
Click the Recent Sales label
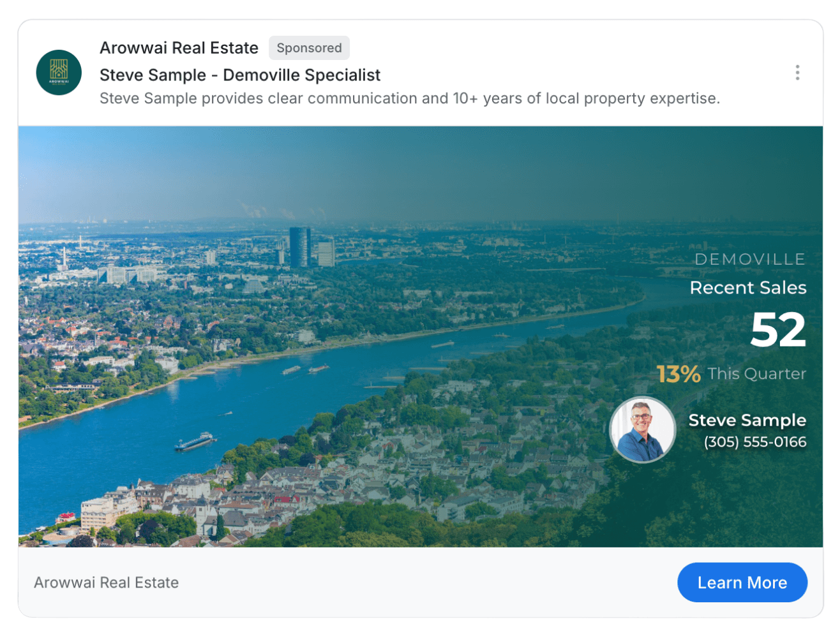[x=748, y=288]
